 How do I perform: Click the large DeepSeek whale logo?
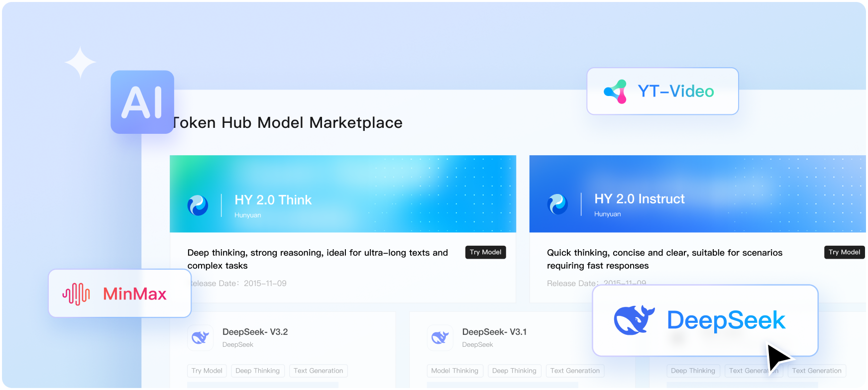[634, 320]
